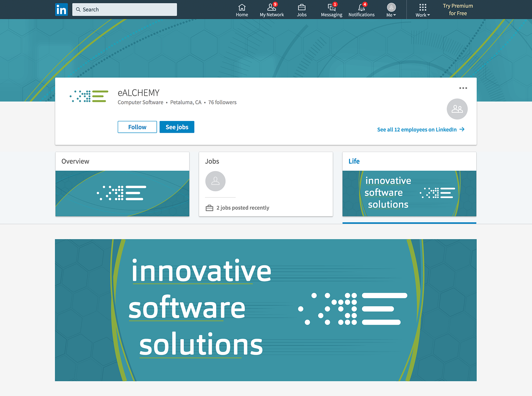The width and height of the screenshot is (532, 396).
Task: Click Try Premium for Free link
Action: 458,10
